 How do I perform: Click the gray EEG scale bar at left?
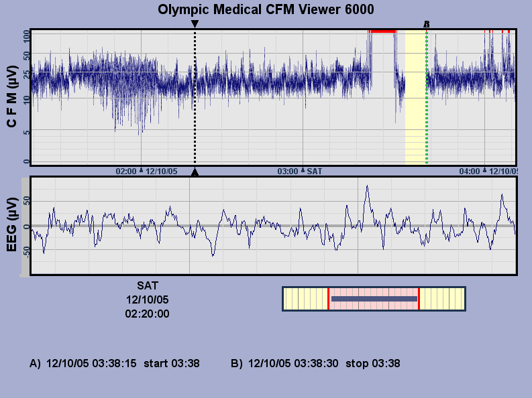pos(25,227)
